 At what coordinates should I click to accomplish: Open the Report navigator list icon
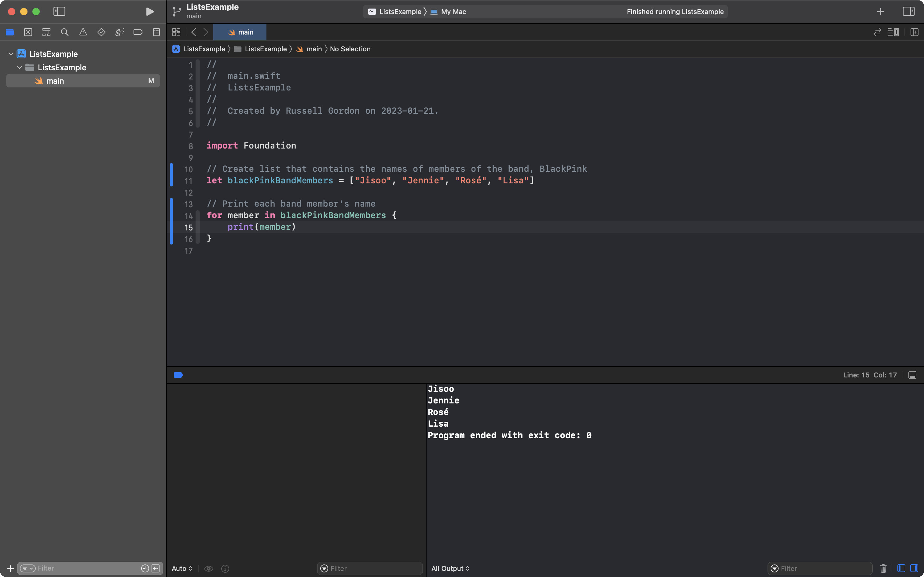point(156,32)
